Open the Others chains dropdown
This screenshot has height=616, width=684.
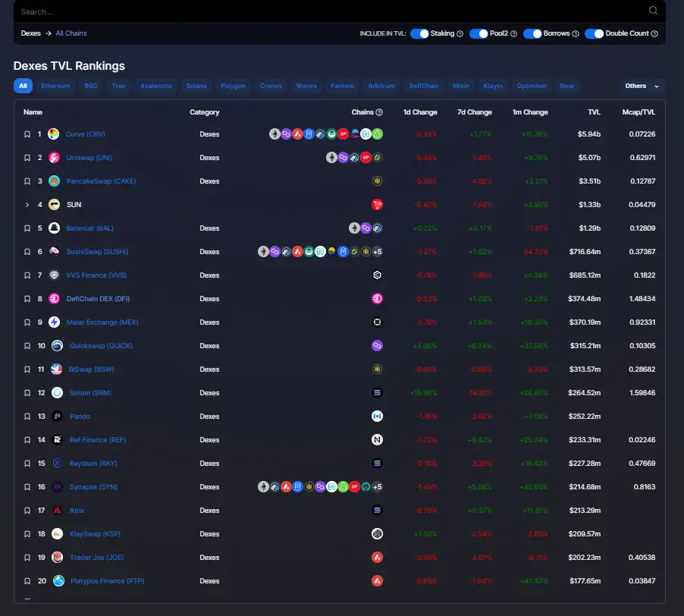[642, 86]
